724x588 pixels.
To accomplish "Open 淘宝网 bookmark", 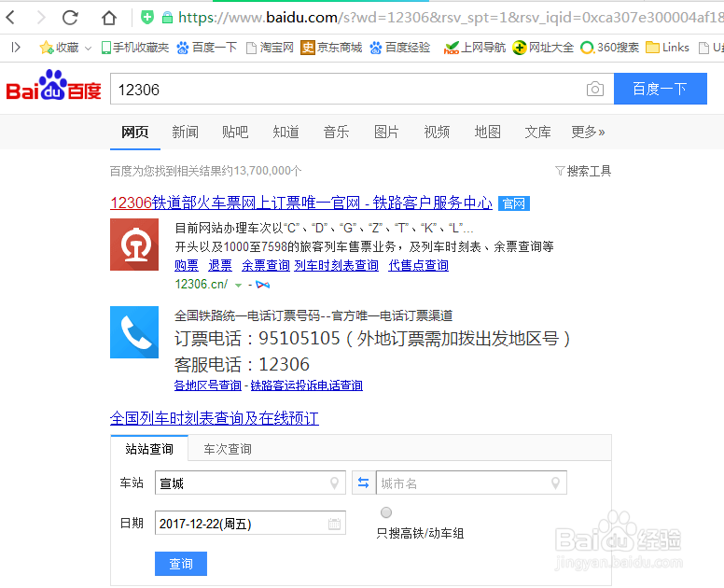I will [270, 47].
